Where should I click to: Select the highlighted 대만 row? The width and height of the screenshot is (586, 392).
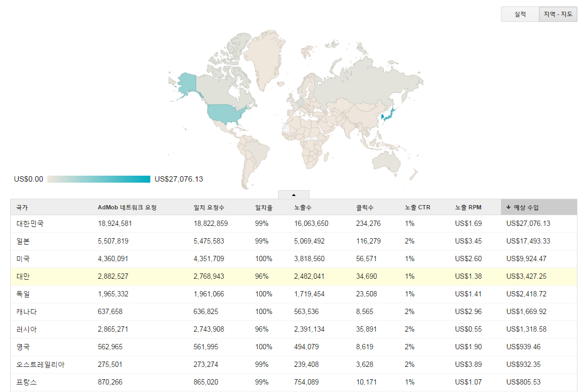pos(293,277)
